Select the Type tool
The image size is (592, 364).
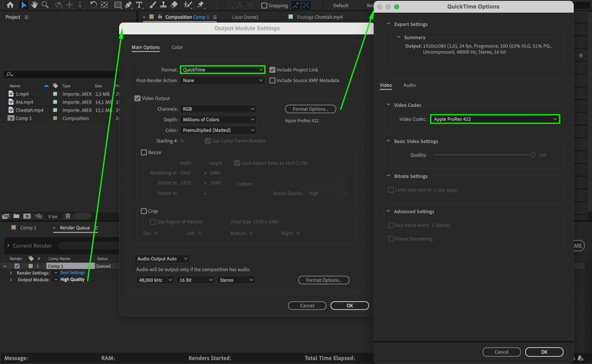[x=139, y=5]
